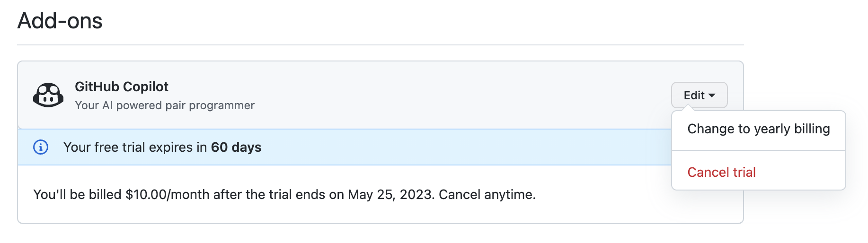Viewport: 868px width, 243px height.
Task: Click the divider line between menu options
Action: pos(758,150)
